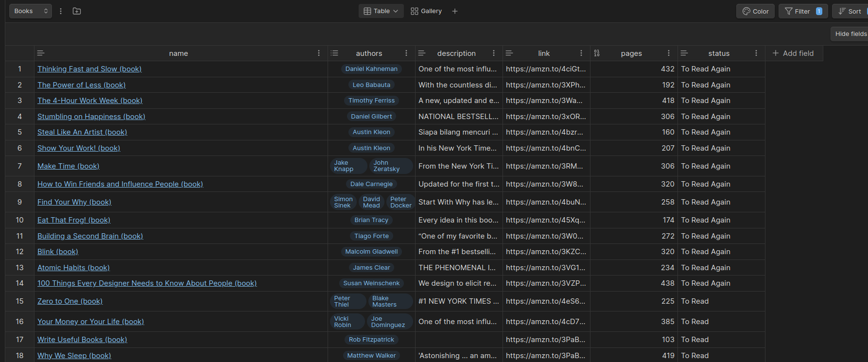This screenshot has width=868, height=362.
Task: Select the Simon Sinek author tag
Action: click(x=343, y=202)
